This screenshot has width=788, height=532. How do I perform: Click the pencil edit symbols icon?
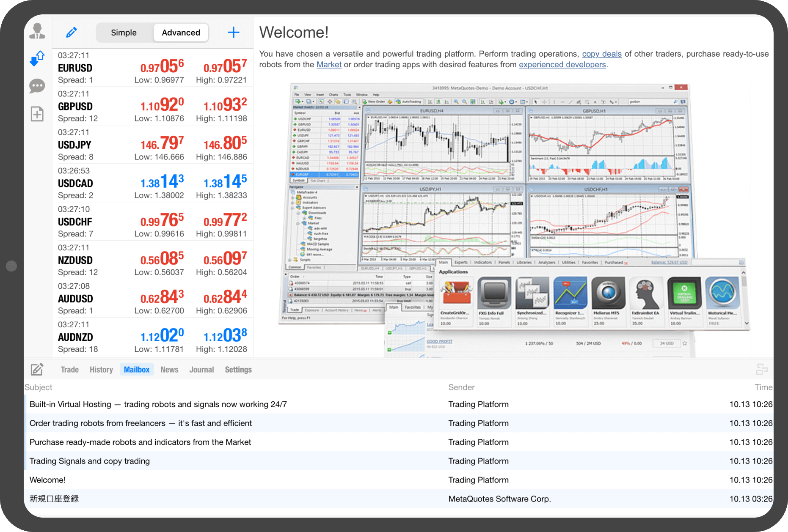[72, 33]
